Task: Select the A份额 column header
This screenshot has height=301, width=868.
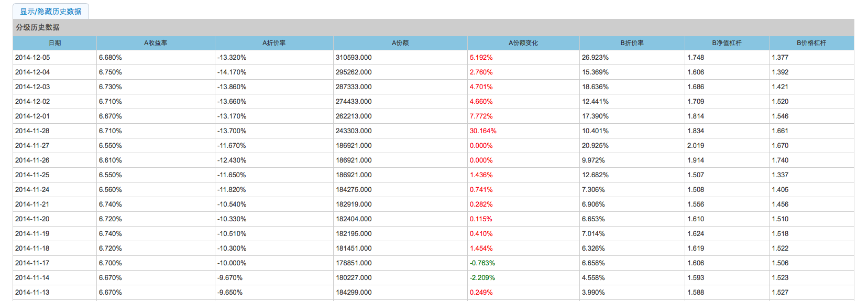Action: pos(400,43)
